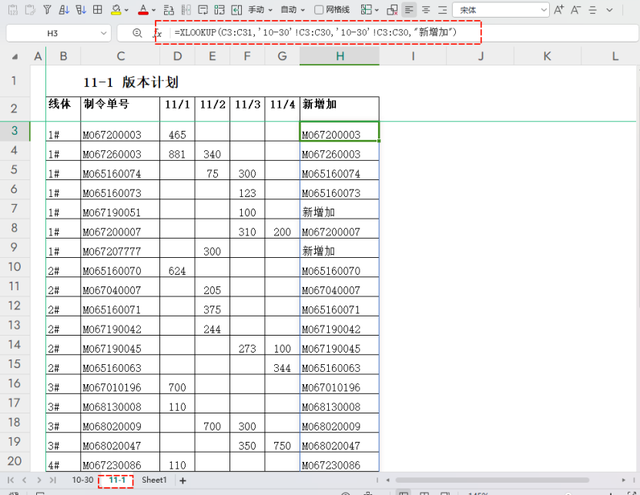Switch to the Sheet1 tab

[x=154, y=480]
